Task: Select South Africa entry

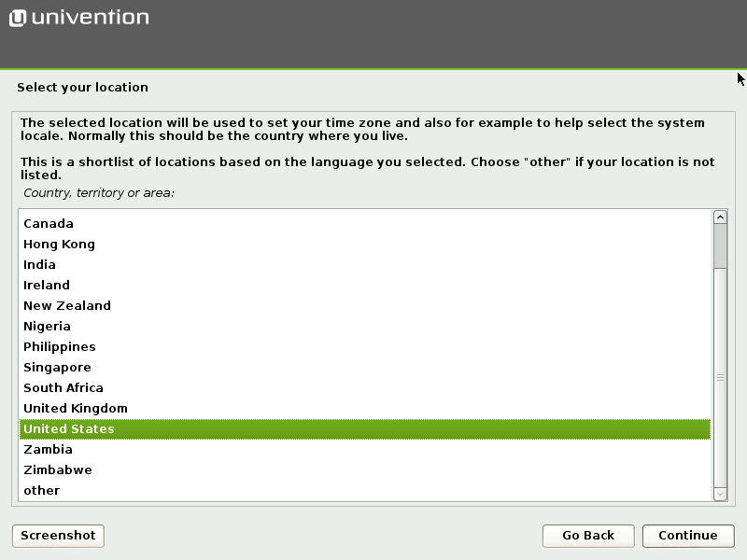Action: pos(63,388)
